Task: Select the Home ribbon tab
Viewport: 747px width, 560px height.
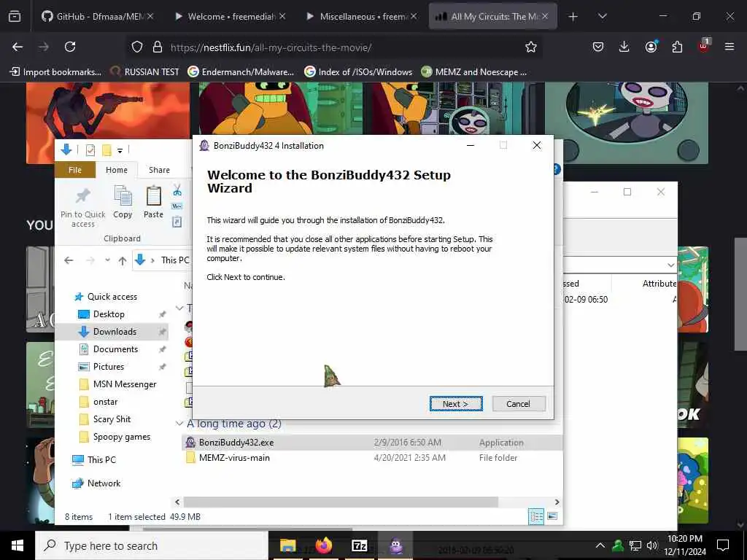Action: [x=116, y=170]
